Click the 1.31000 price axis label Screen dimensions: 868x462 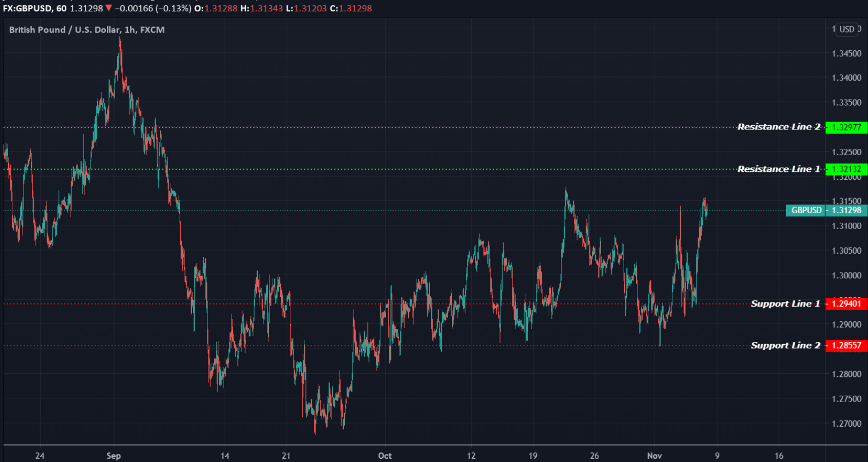tap(847, 226)
